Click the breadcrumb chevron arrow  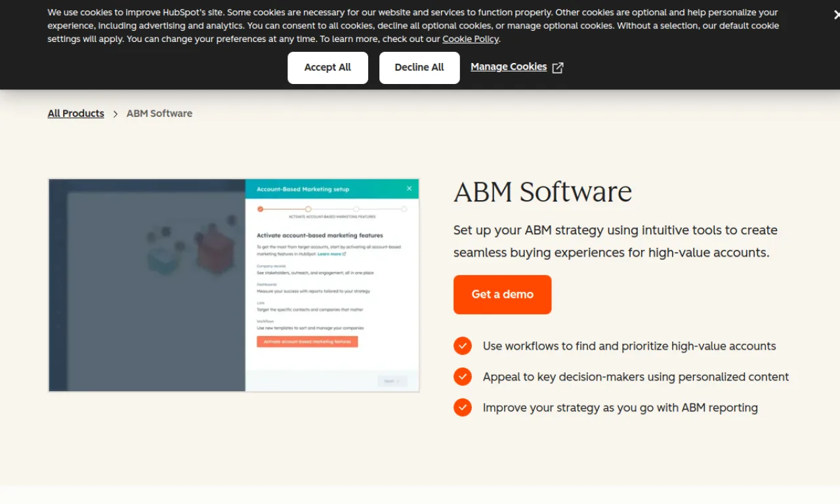pos(115,114)
